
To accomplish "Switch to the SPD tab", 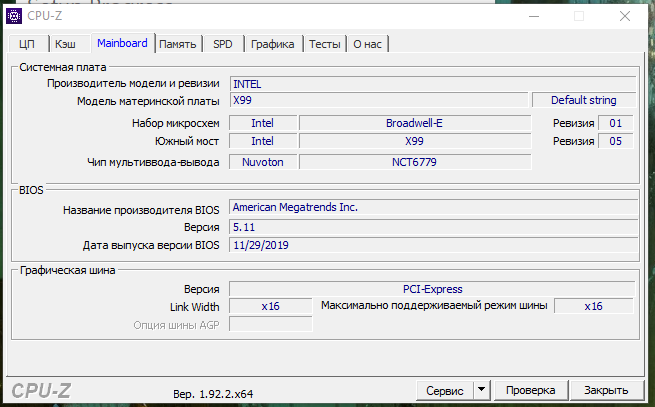I will click(223, 44).
